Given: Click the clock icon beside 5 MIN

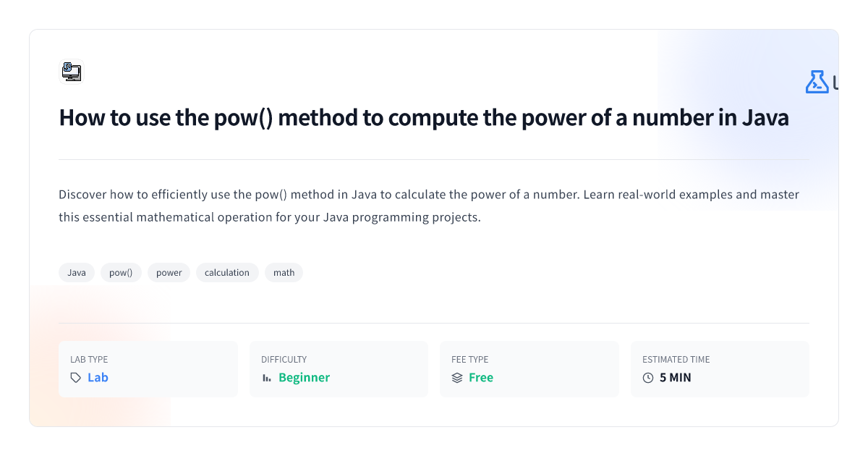Looking at the screenshot, I should [648, 378].
